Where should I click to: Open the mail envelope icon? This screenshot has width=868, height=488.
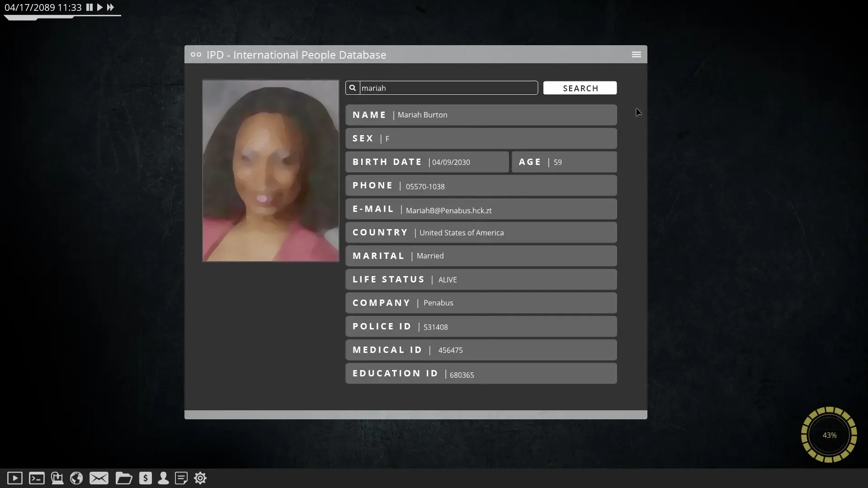point(99,478)
